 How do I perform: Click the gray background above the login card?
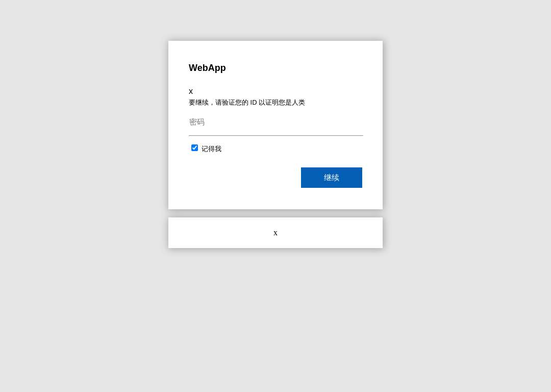pyautogui.click(x=275, y=20)
